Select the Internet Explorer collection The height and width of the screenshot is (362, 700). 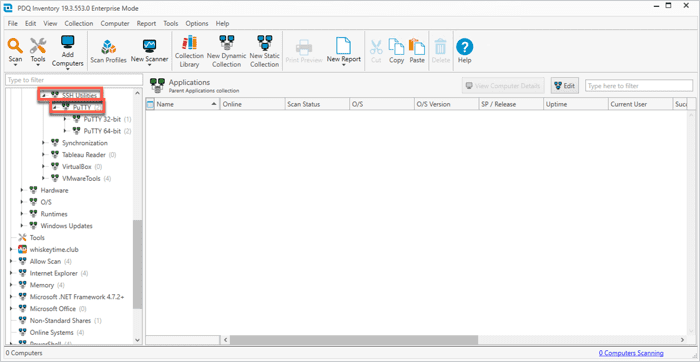pos(54,273)
